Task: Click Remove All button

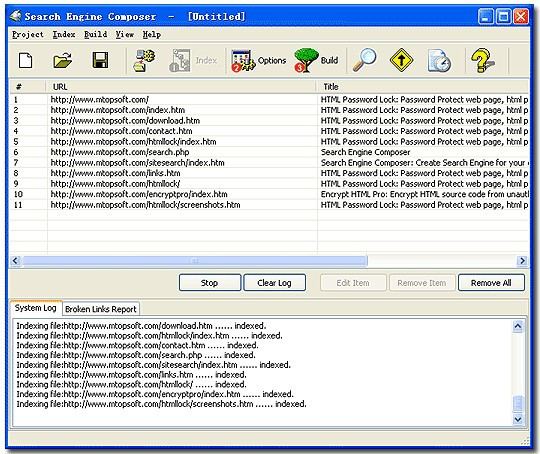Action: [491, 283]
